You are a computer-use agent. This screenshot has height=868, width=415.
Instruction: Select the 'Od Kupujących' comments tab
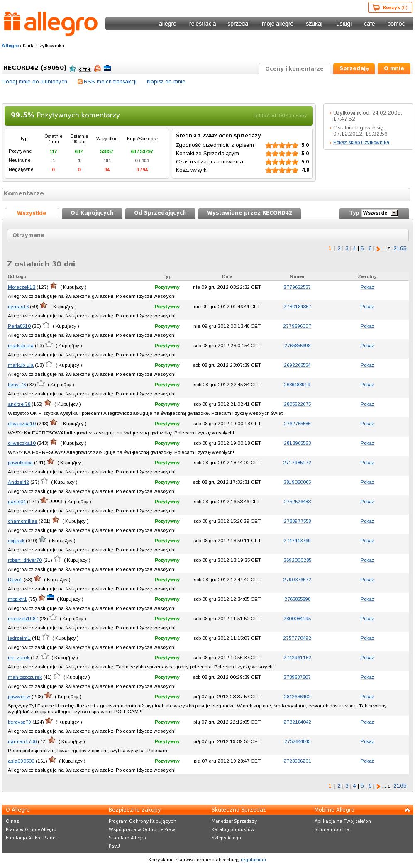[x=92, y=213]
